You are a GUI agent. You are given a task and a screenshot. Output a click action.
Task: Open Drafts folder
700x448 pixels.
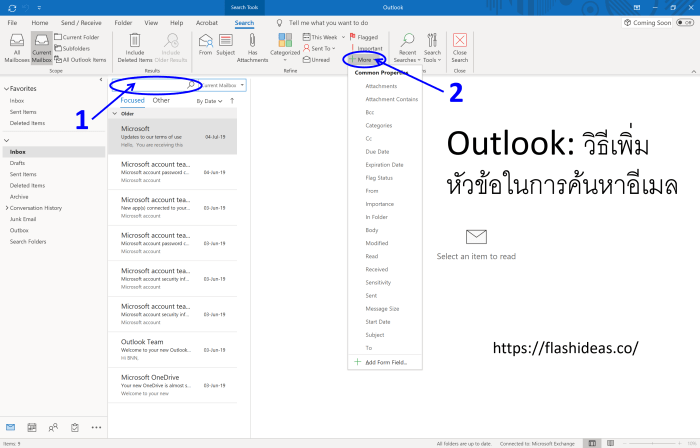point(17,163)
